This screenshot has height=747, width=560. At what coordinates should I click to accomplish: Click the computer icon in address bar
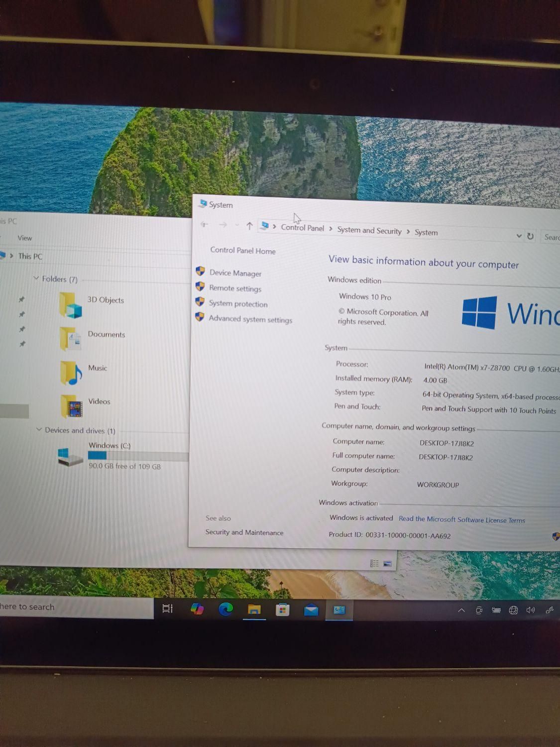[265, 226]
